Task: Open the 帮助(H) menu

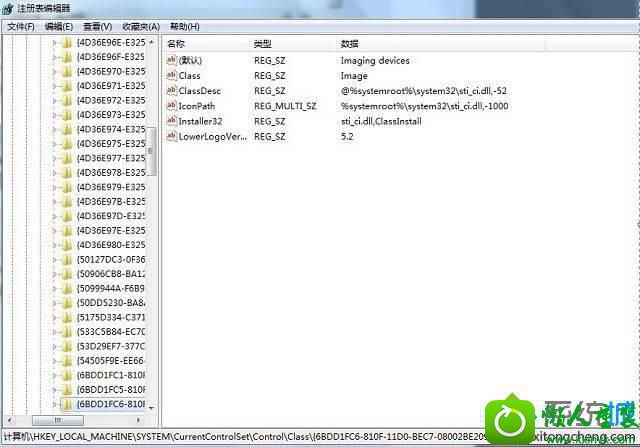Action: coord(184,27)
